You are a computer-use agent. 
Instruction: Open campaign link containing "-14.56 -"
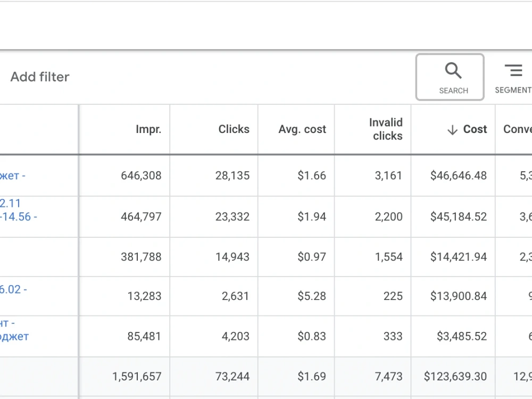[x=18, y=217]
